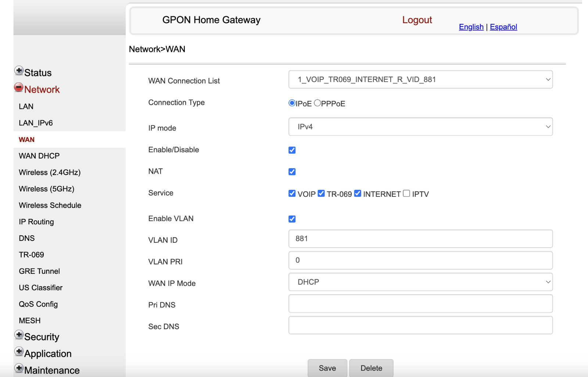Expand the Security section
The width and height of the screenshot is (588, 377).
pyautogui.click(x=19, y=334)
